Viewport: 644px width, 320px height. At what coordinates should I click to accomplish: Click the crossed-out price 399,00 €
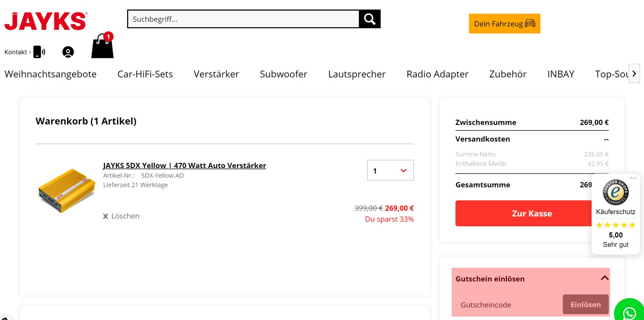369,208
